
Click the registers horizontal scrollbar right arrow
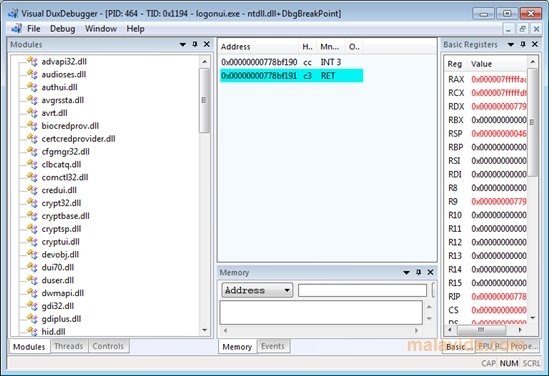[520, 330]
